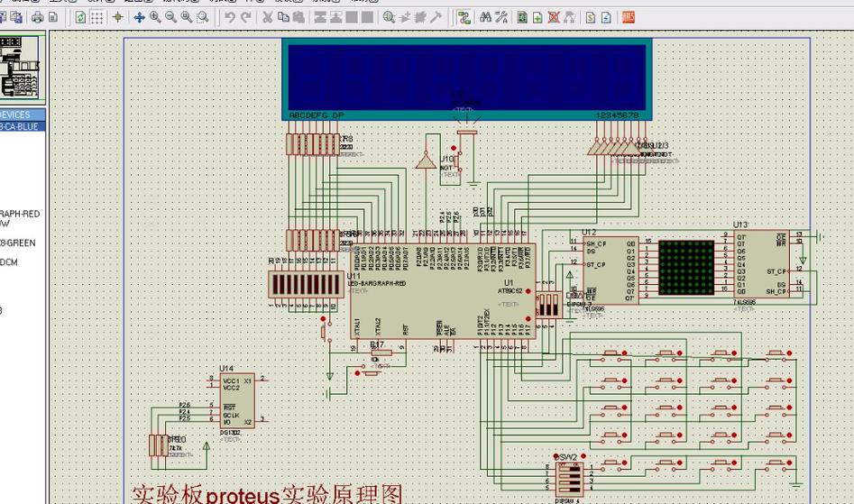
Task: Redo the undone change
Action: [x=245, y=17]
